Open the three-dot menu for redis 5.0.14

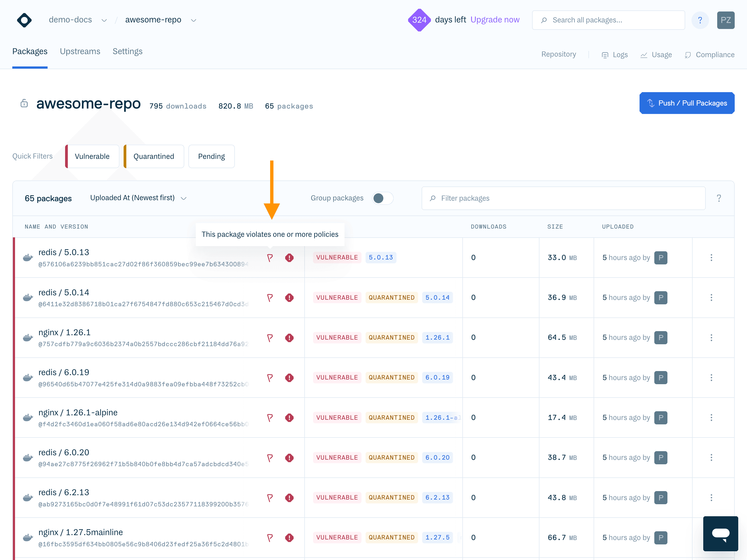pos(711,297)
